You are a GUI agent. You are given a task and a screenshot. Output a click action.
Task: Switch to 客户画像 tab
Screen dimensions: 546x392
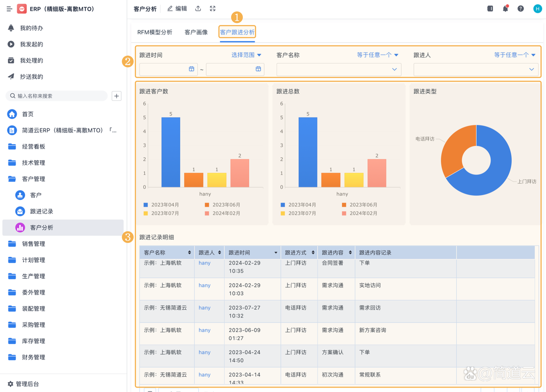(196, 32)
